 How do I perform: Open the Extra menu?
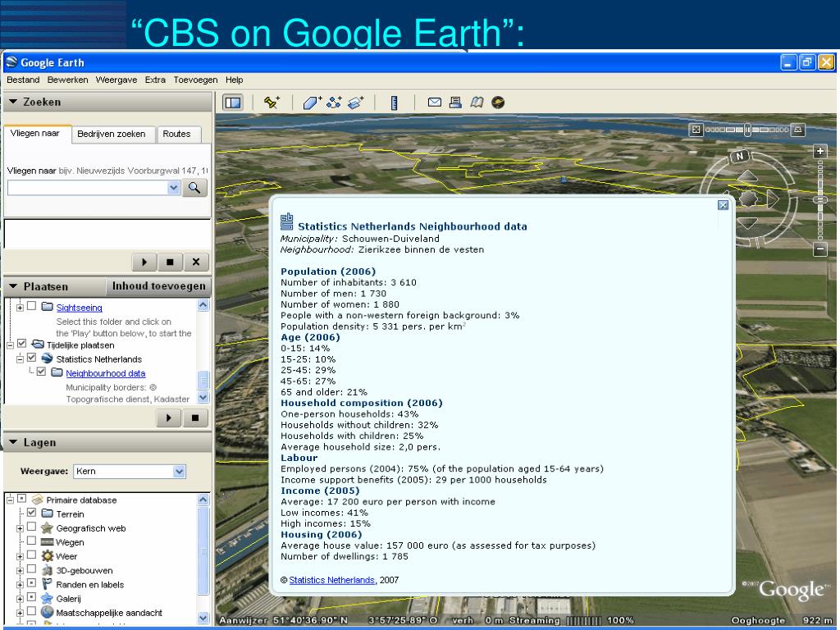coord(155,80)
